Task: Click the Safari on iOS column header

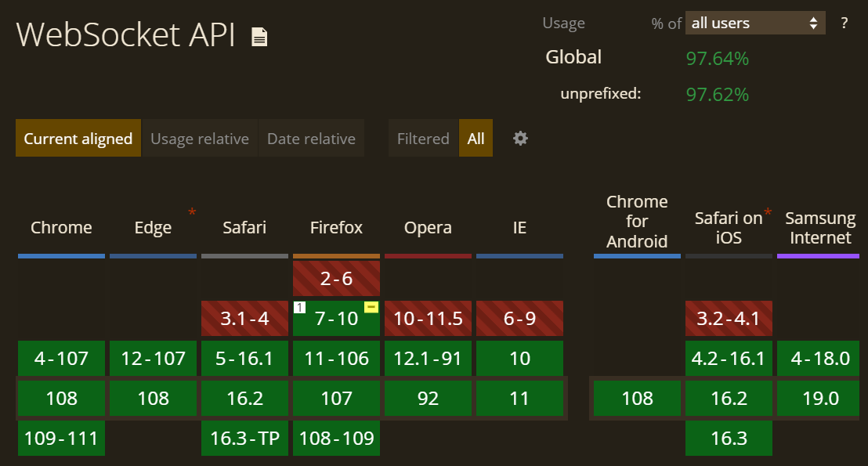Action: 729,227
